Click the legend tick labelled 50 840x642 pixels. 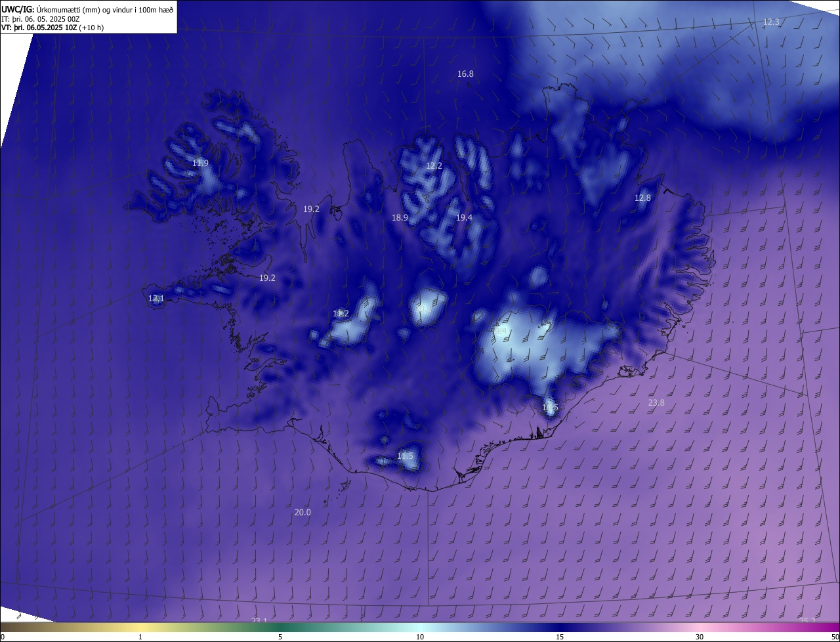(835, 637)
